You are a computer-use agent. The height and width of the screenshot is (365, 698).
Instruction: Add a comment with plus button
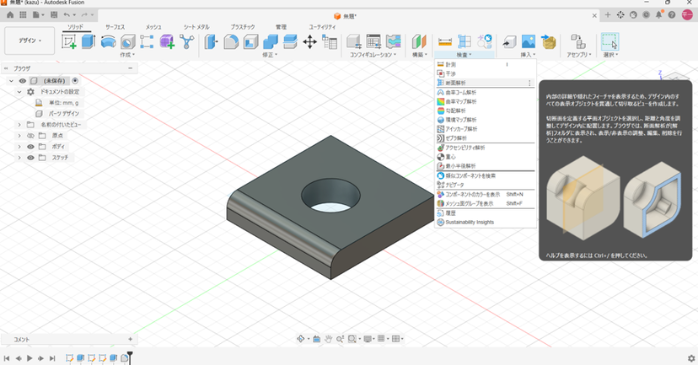click(x=130, y=339)
